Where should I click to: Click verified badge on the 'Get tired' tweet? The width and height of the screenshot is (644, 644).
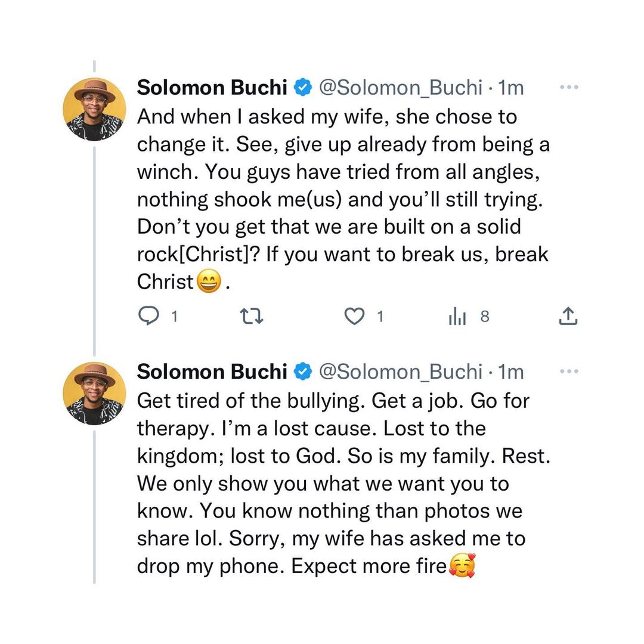pyautogui.click(x=304, y=372)
